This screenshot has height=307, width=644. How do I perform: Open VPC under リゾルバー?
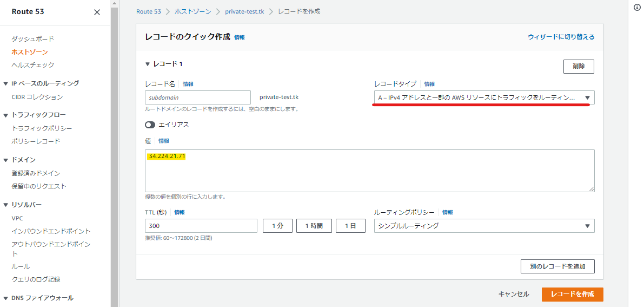pos(17,218)
